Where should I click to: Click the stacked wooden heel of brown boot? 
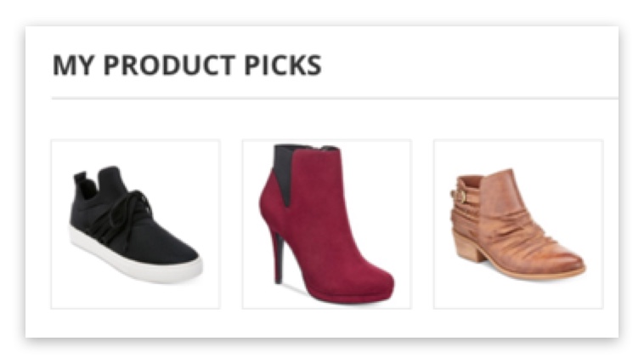(470, 246)
